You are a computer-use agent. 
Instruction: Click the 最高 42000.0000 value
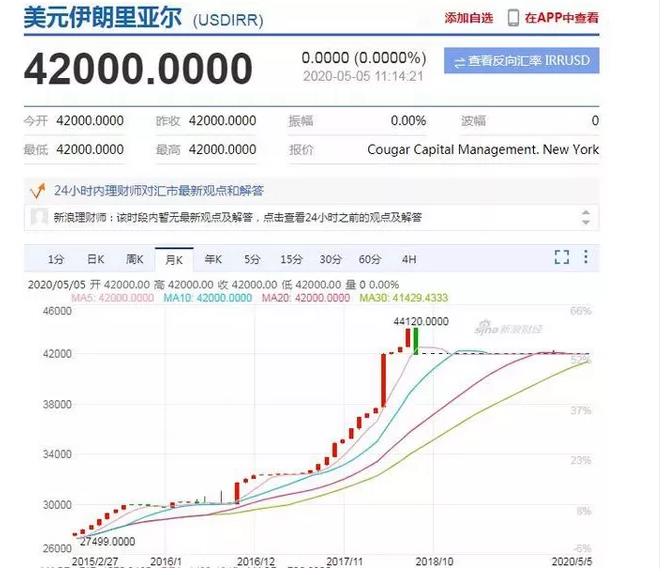tap(223, 150)
